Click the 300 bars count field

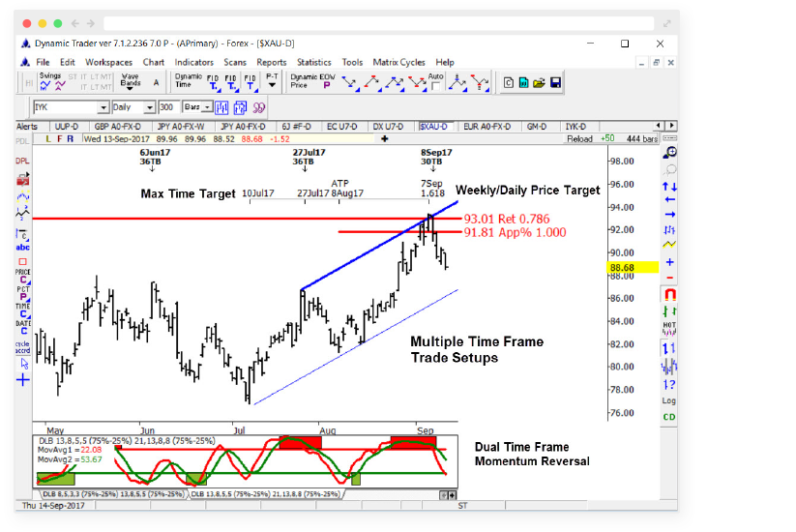pyautogui.click(x=168, y=107)
